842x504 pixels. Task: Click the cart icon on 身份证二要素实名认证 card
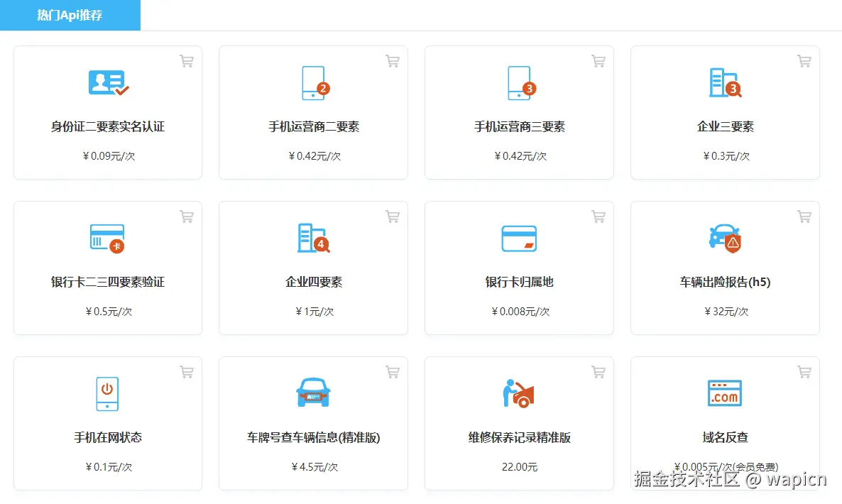(187, 61)
